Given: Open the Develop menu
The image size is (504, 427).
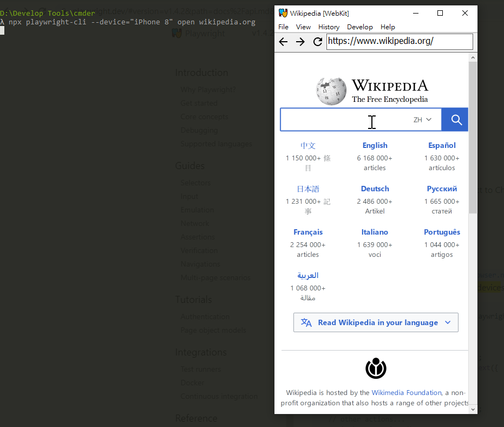Looking at the screenshot, I should click(359, 27).
